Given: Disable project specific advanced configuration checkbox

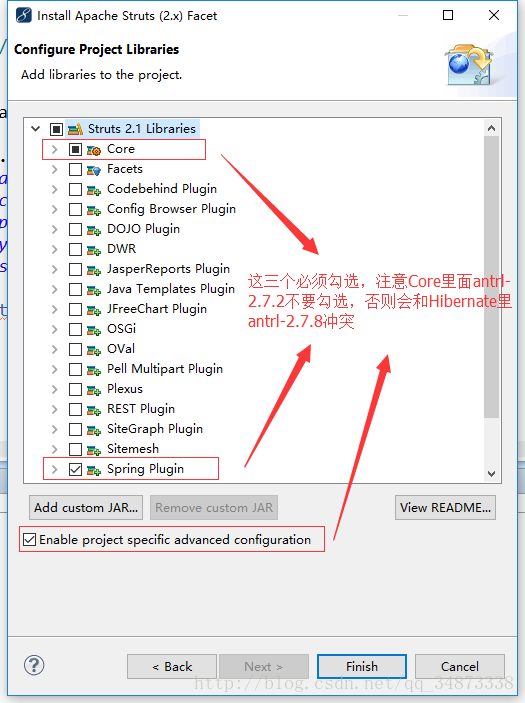Looking at the screenshot, I should 30,539.
